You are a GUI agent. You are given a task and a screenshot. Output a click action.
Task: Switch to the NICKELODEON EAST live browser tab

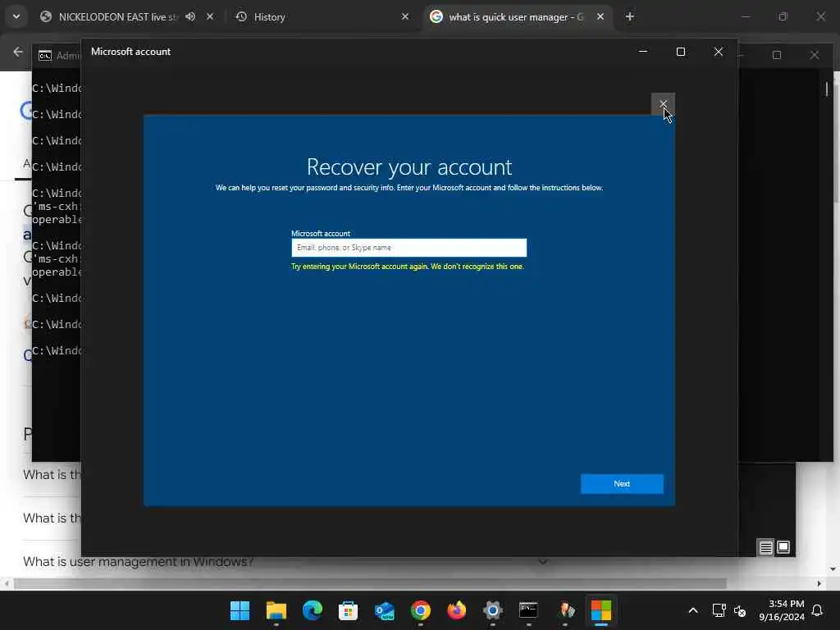(x=118, y=17)
